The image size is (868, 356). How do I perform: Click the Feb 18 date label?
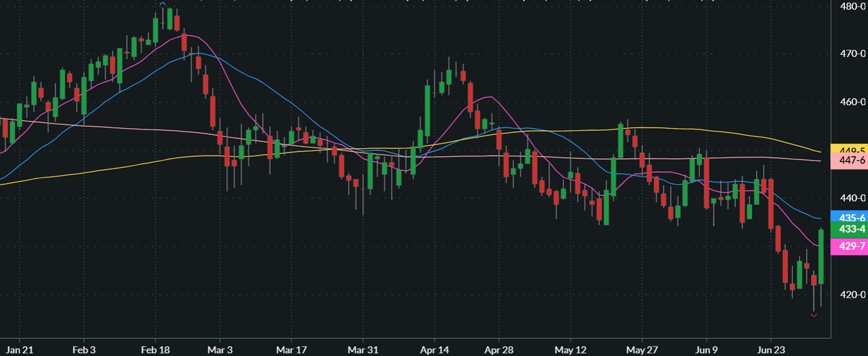(155, 349)
